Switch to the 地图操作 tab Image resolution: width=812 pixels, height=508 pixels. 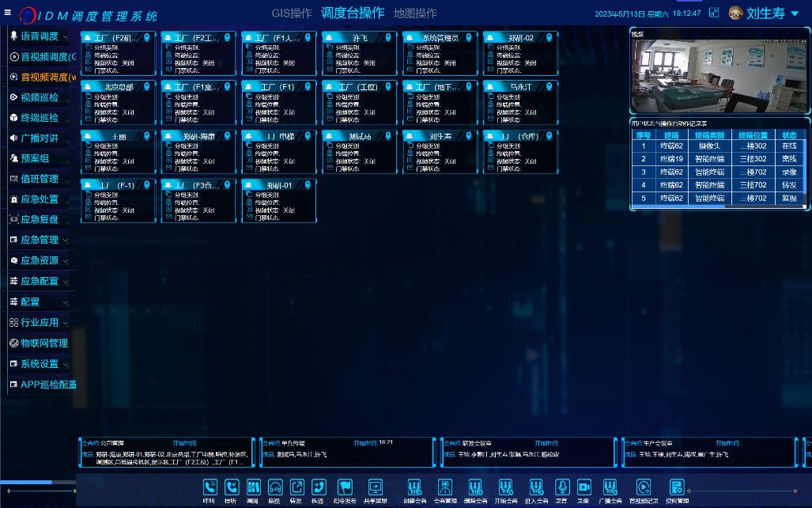click(415, 13)
